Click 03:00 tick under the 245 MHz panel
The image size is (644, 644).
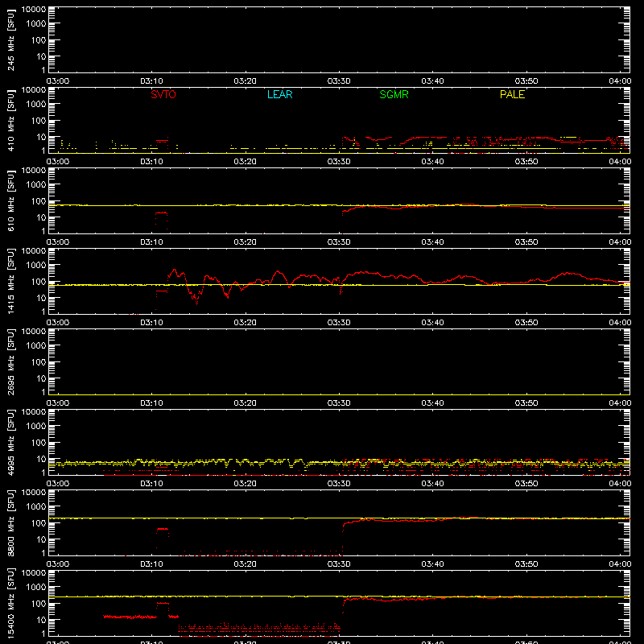(x=58, y=81)
